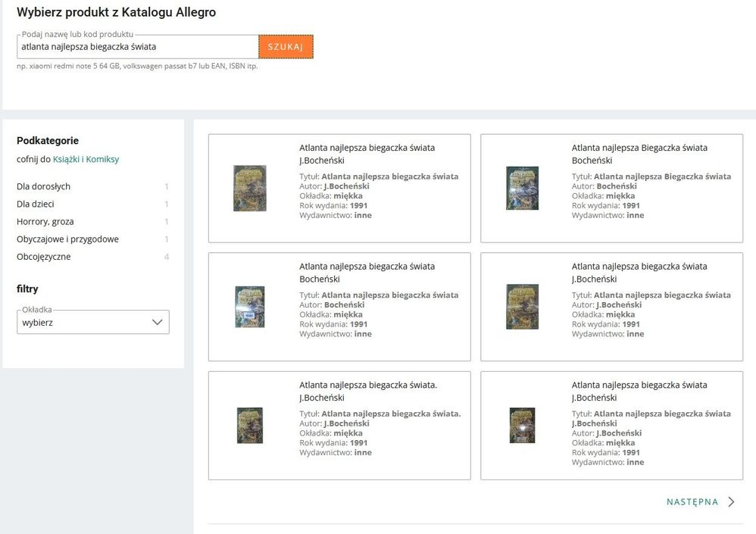Choose the Horrory, groza subcategory
756x534 pixels.
click(x=45, y=222)
